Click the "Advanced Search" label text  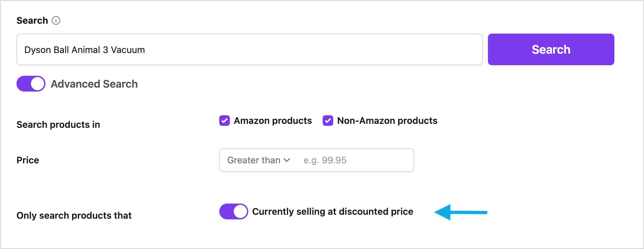(x=94, y=84)
